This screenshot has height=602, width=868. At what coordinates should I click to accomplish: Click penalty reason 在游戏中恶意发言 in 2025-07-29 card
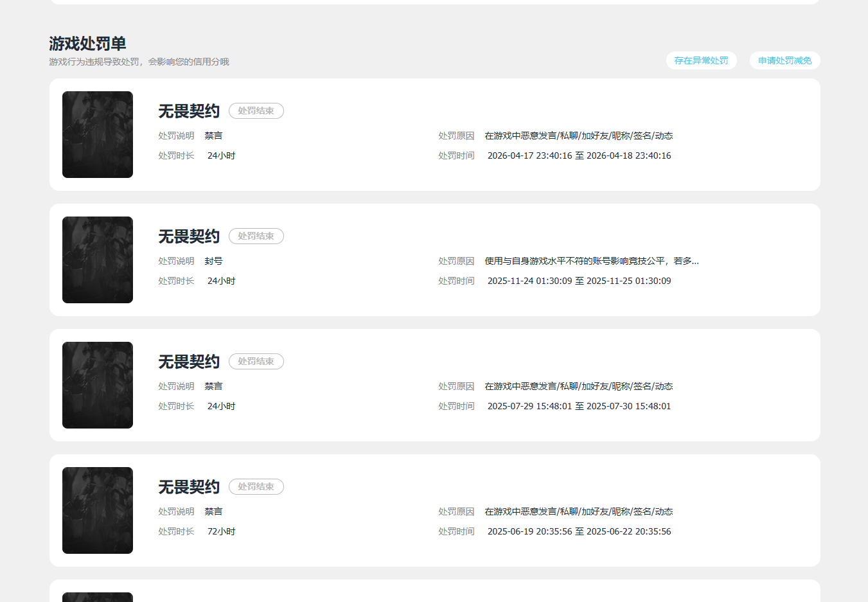[x=579, y=386]
